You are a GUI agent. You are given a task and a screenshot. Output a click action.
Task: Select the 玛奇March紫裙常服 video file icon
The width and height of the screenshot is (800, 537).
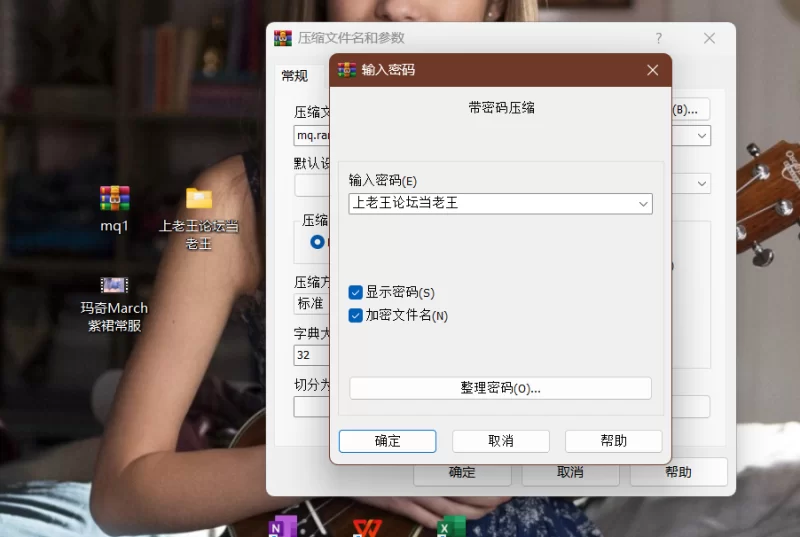[114, 285]
